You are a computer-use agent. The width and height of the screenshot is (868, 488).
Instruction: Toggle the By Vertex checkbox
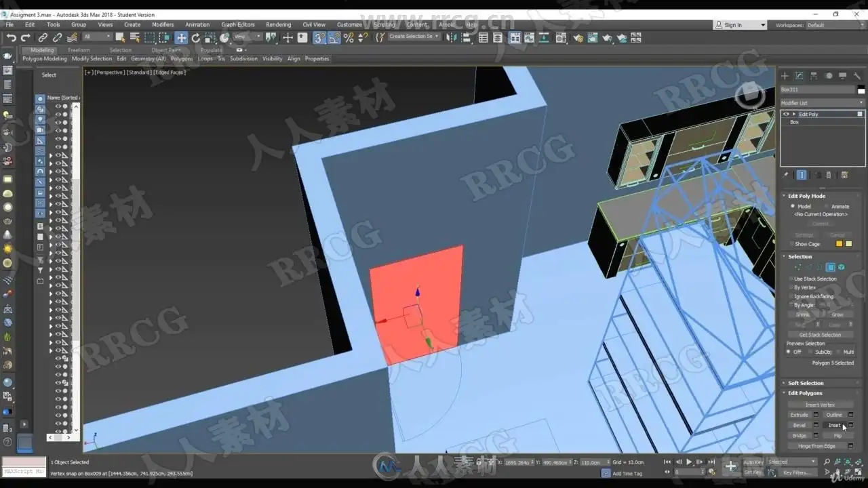coord(791,287)
